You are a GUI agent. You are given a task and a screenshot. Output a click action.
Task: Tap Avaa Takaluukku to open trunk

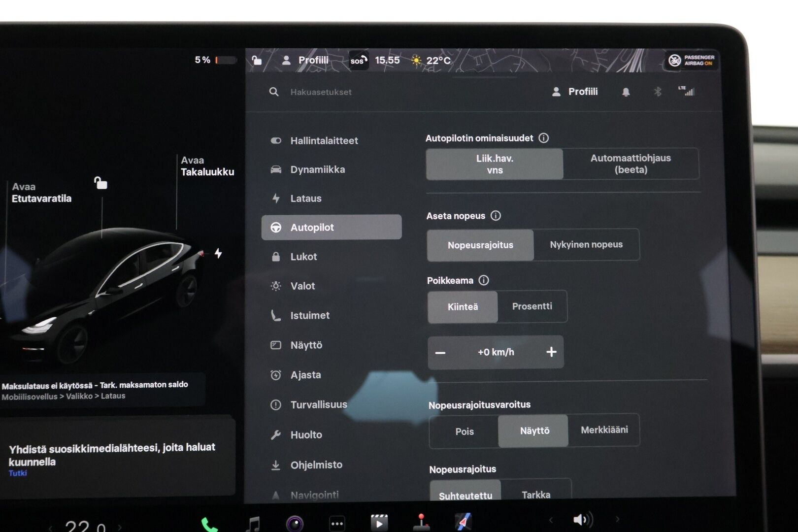pyautogui.click(x=207, y=166)
